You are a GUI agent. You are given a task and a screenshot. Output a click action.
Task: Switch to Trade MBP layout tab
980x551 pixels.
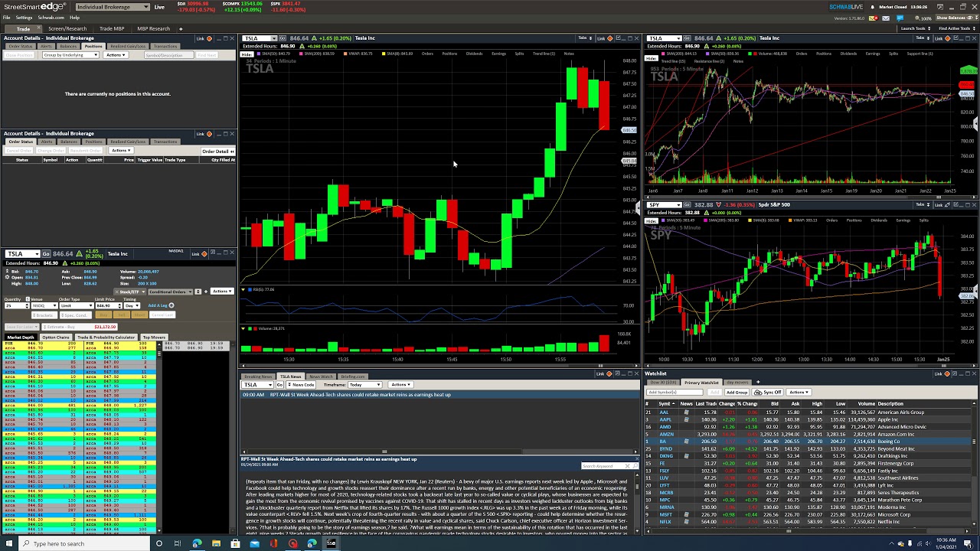(112, 28)
